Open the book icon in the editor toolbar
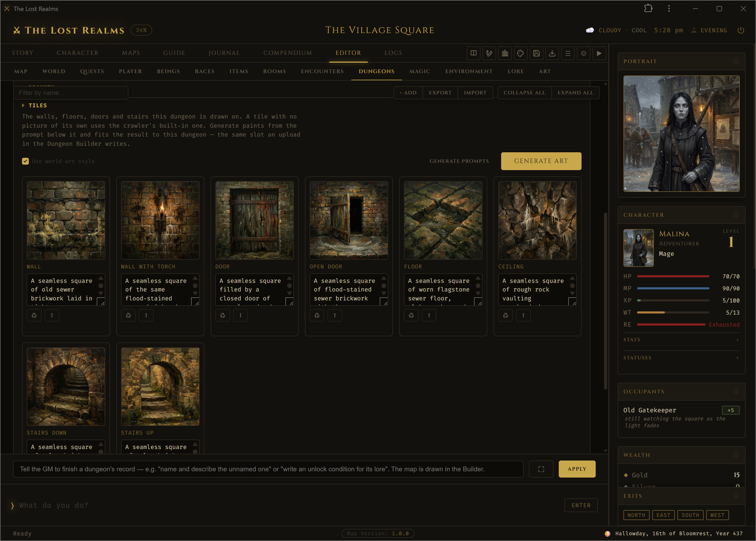This screenshot has width=756, height=541. coord(473,53)
